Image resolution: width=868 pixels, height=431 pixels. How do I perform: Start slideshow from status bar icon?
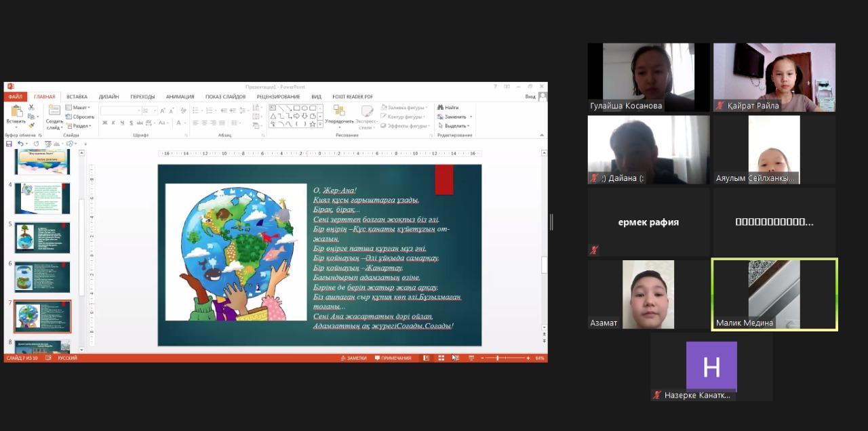pyautogui.click(x=471, y=358)
